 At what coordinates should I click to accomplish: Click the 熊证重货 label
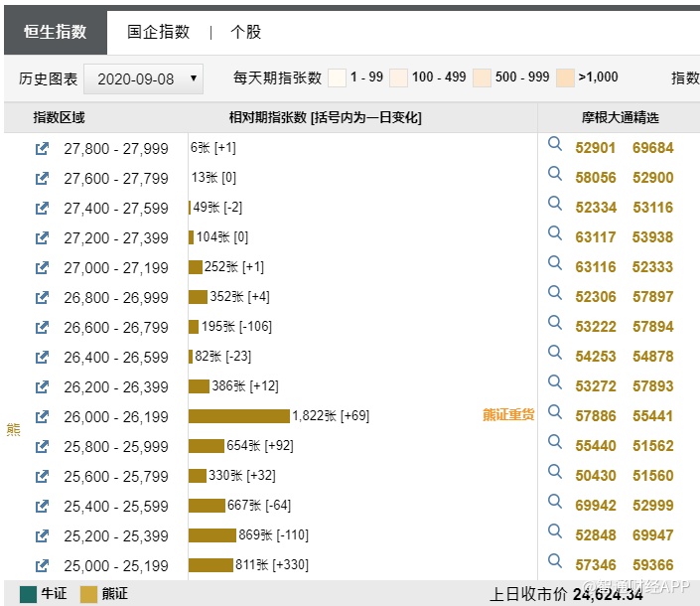point(508,415)
